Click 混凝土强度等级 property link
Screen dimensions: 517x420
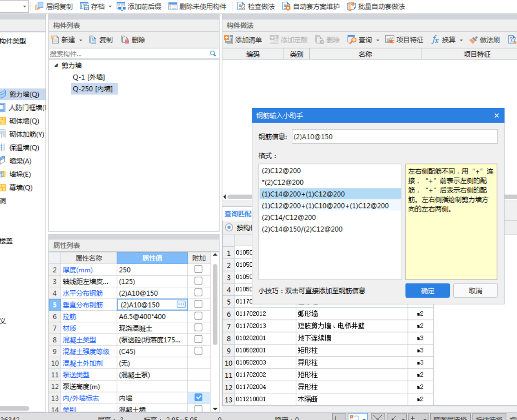[86, 352]
